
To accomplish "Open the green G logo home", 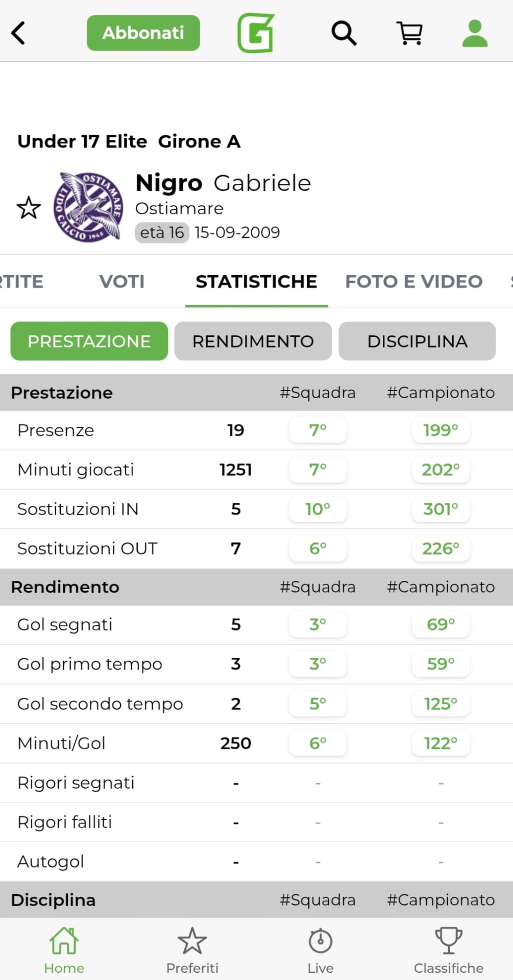I will click(256, 33).
